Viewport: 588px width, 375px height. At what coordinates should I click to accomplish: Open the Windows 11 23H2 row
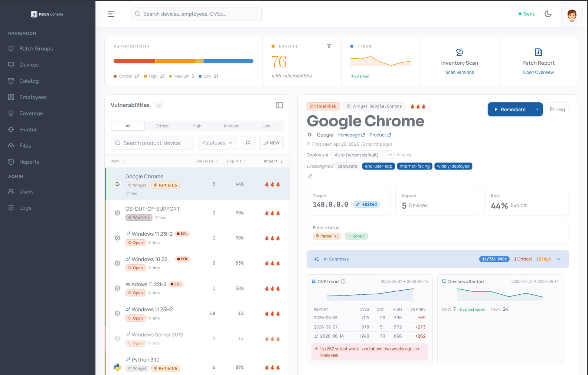(x=197, y=238)
